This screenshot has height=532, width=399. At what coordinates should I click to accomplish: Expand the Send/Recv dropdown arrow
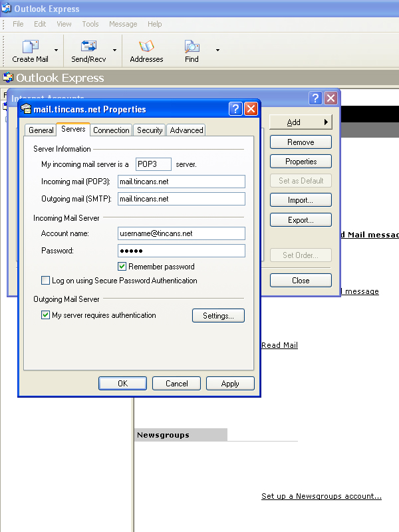(x=114, y=51)
